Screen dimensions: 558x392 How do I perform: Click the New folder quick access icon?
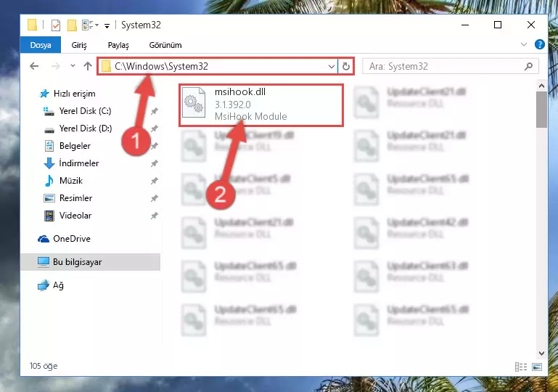72,25
